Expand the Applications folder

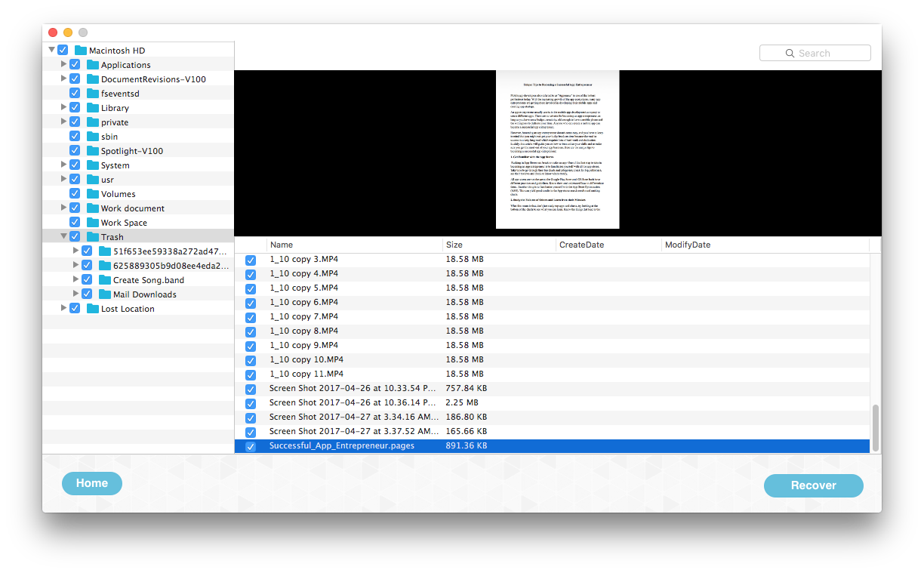point(63,65)
